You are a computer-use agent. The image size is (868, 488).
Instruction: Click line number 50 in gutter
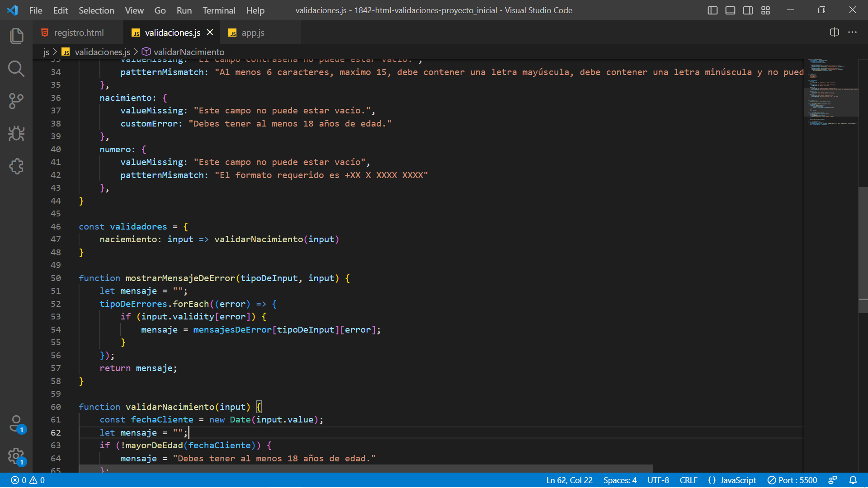pyautogui.click(x=56, y=278)
